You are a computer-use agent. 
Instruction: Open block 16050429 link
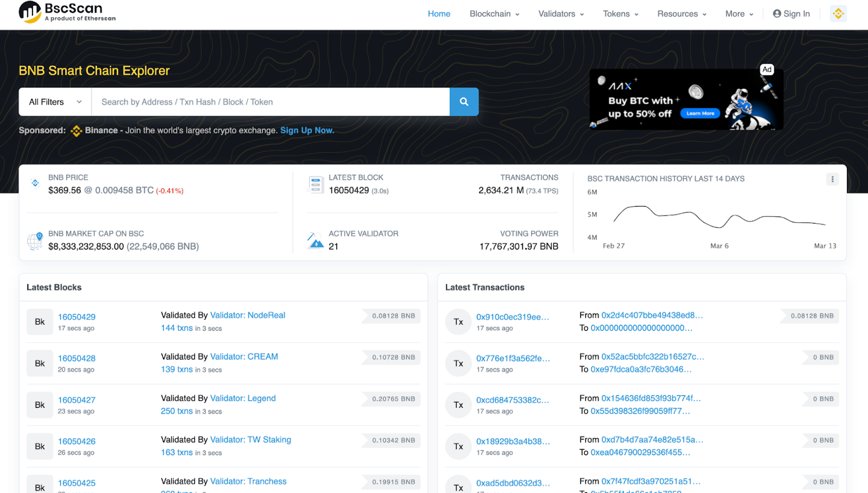click(77, 317)
